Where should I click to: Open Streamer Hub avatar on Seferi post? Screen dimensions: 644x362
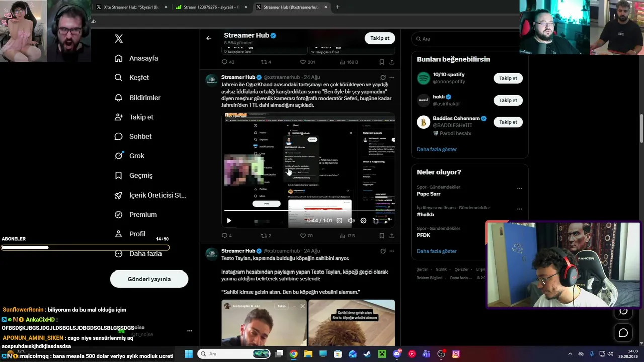pos(212,81)
